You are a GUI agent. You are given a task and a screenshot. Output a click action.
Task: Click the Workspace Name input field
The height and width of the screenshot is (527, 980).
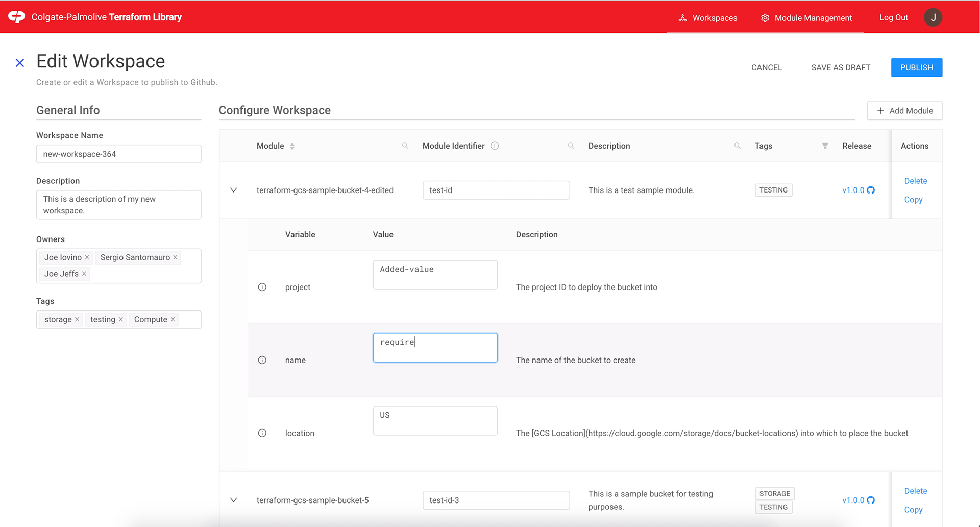(118, 154)
